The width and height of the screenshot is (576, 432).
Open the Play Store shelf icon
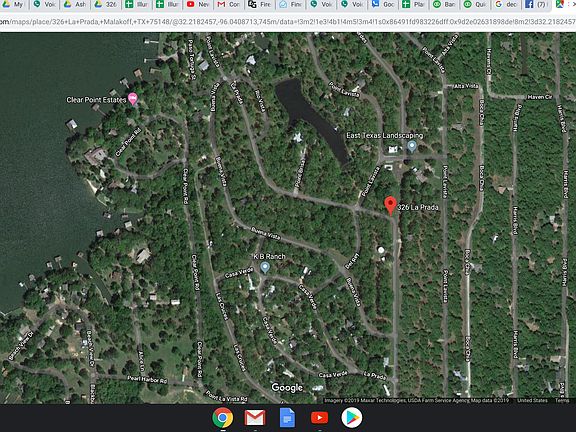click(352, 418)
